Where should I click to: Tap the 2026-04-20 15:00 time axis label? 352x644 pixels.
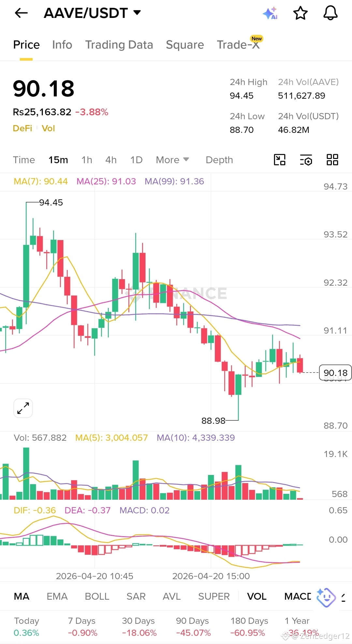(211, 576)
